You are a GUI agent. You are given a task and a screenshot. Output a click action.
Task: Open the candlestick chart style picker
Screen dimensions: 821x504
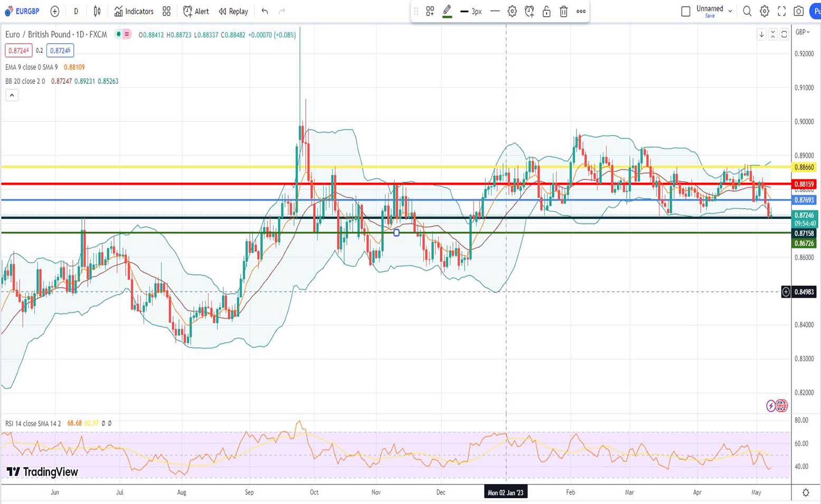coord(97,11)
